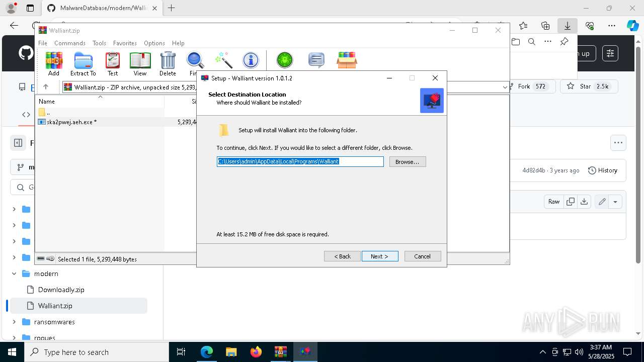
Task: Download raw file icon on GitHub
Action: [584, 202]
